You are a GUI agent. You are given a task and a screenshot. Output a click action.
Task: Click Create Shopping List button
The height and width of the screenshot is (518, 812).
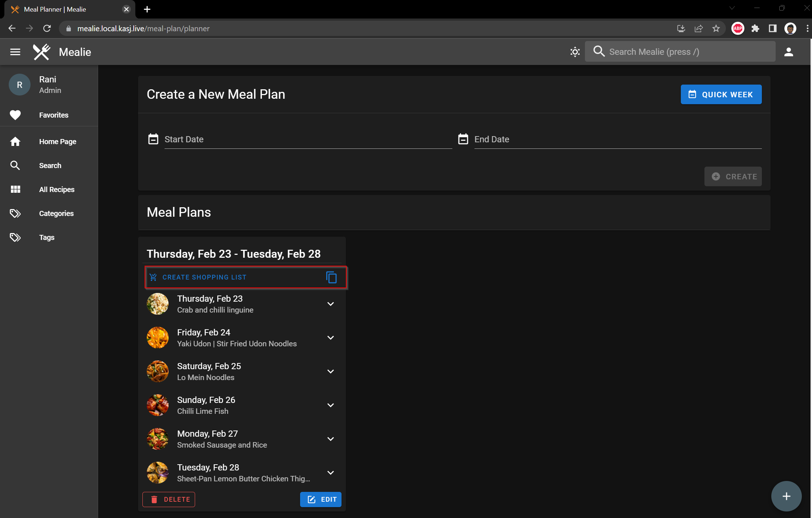[204, 277]
